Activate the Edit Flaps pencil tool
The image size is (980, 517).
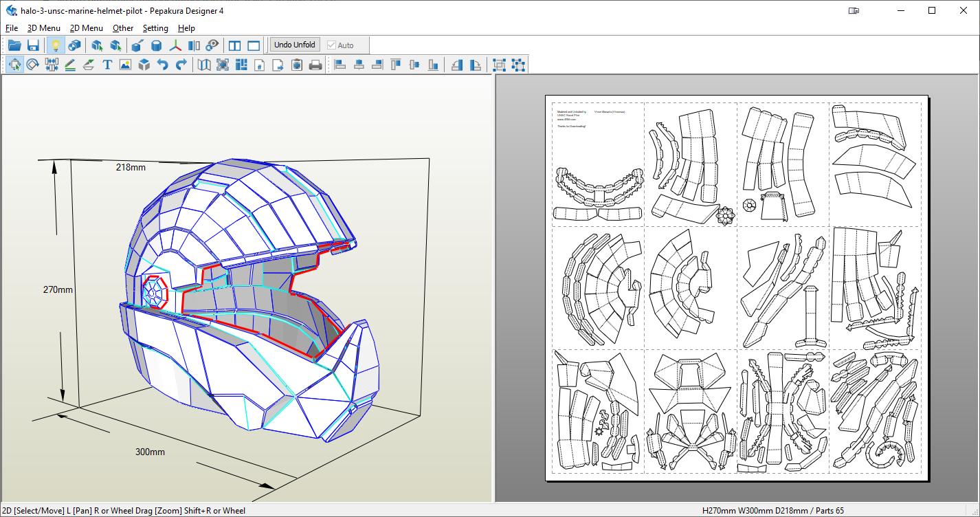point(70,65)
